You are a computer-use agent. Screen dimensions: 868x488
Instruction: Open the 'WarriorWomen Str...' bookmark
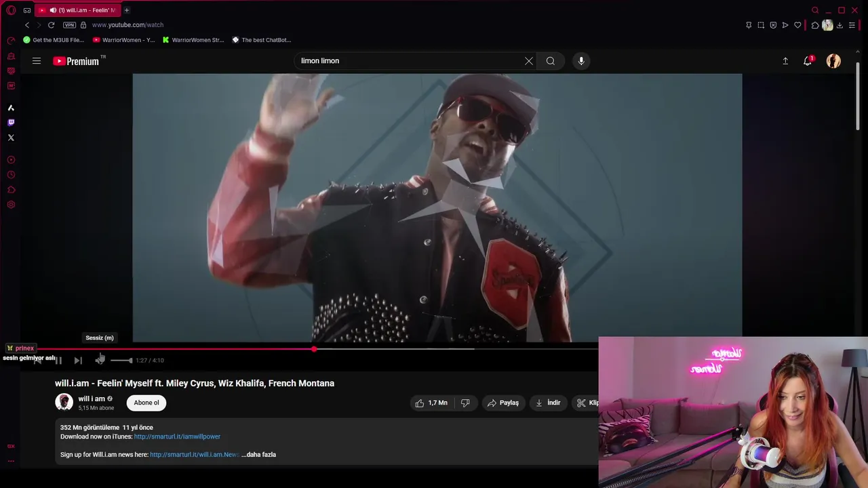pyautogui.click(x=193, y=40)
